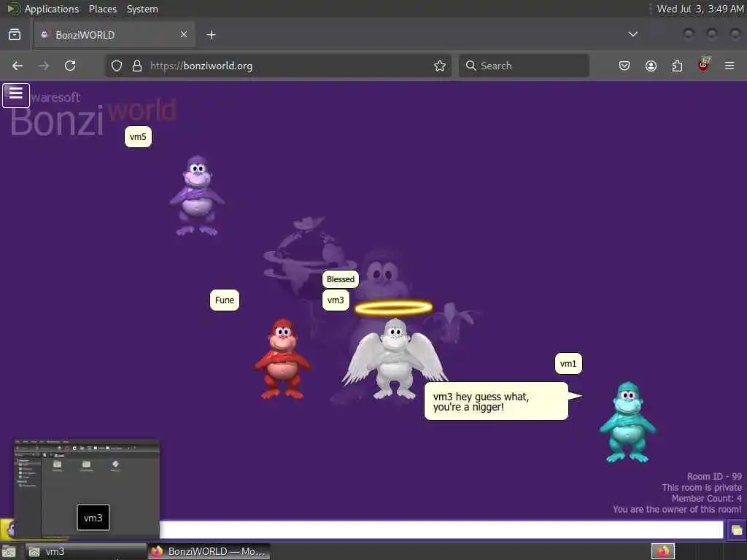Screen dimensions: 747x560
Task: Open the Extensions puzzle icon
Action: coord(677,66)
